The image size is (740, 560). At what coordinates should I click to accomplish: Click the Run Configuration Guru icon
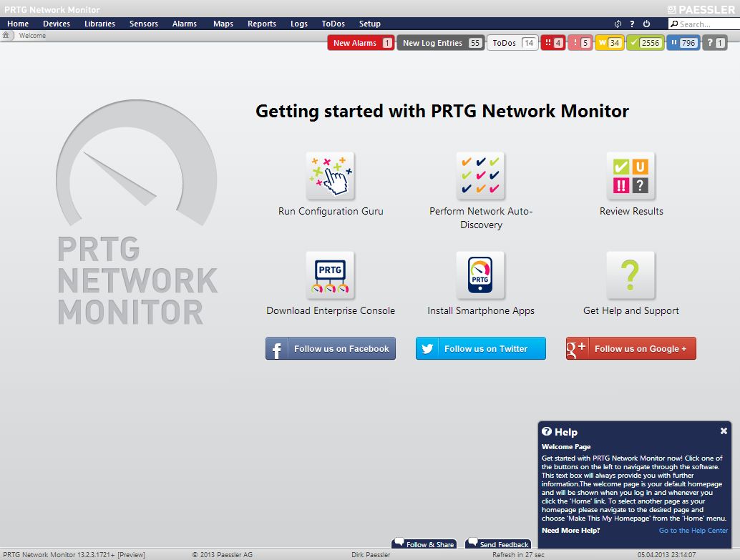point(330,176)
